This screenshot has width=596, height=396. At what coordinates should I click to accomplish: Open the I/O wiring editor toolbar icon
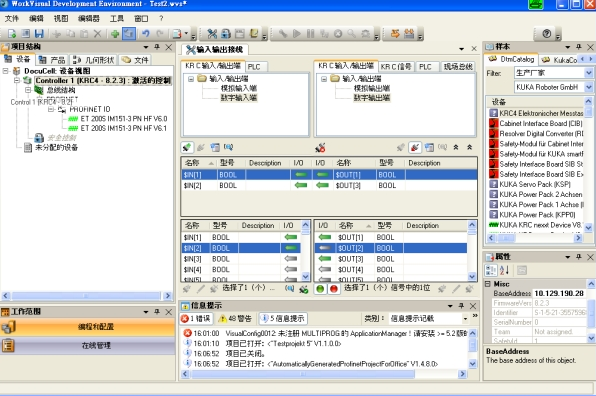[x=212, y=34]
